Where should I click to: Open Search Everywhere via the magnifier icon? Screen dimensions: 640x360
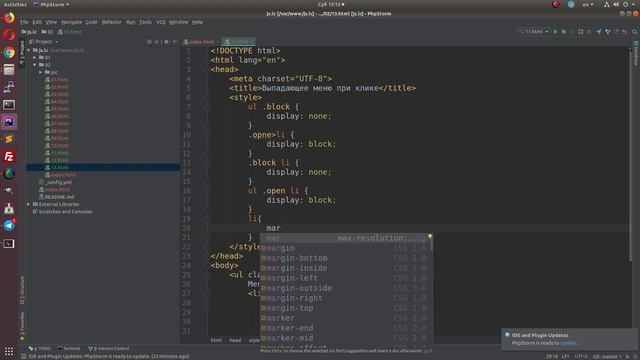[635, 31]
